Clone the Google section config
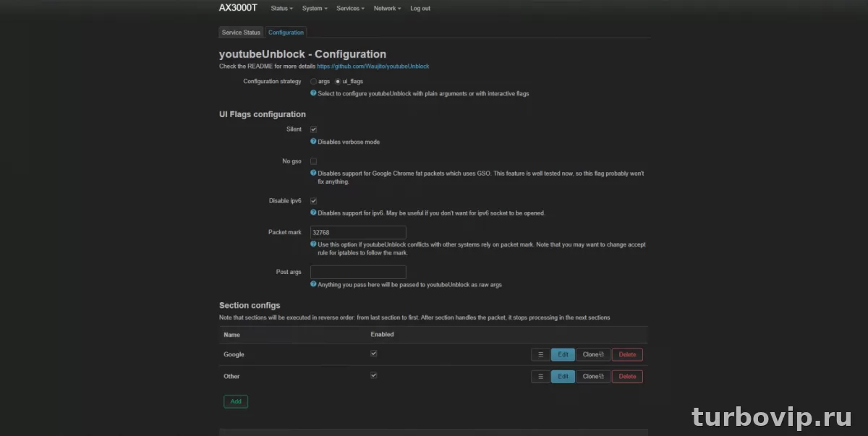 [593, 355]
